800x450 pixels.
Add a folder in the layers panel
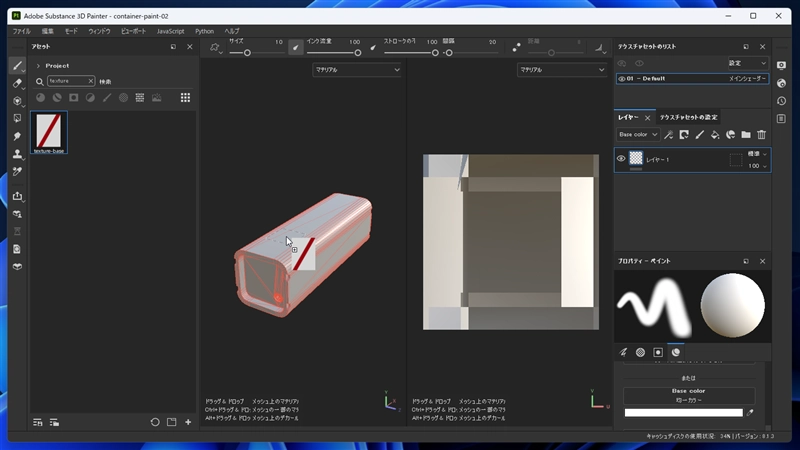point(745,134)
